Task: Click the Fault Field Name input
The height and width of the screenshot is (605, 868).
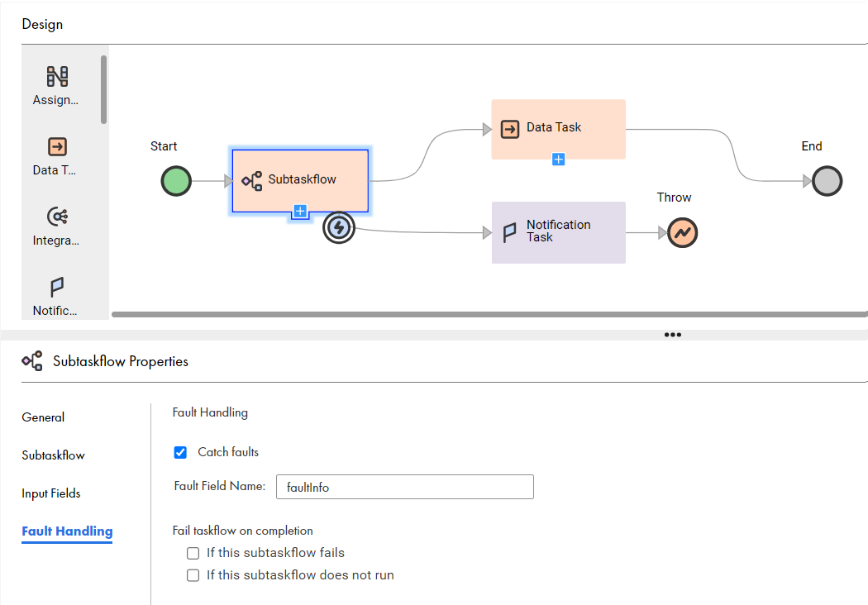Action: [x=405, y=487]
